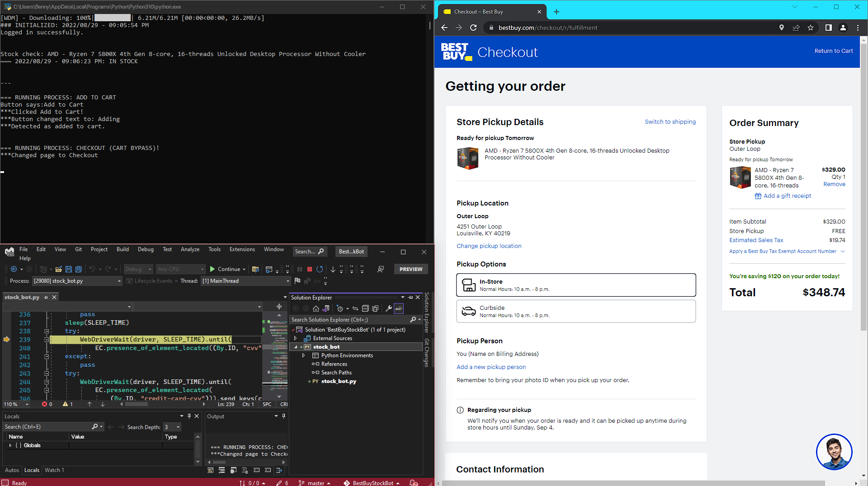Open the Thread dropdown showing MainThread
Viewport: 868px width, 486px height.
click(x=245, y=281)
